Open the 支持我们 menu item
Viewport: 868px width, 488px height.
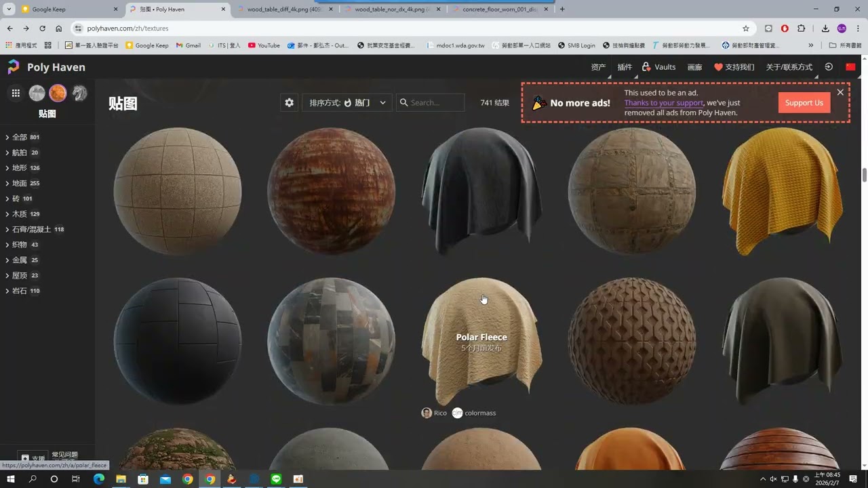pos(734,67)
